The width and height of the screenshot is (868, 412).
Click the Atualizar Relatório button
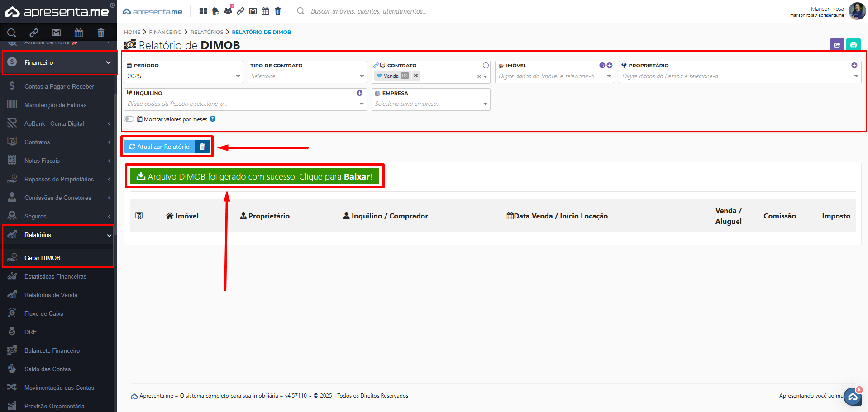click(x=159, y=147)
